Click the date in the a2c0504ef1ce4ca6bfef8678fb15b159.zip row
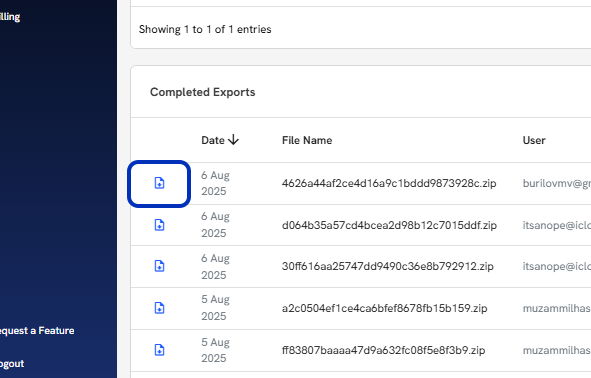The width and height of the screenshot is (591, 378). point(215,308)
